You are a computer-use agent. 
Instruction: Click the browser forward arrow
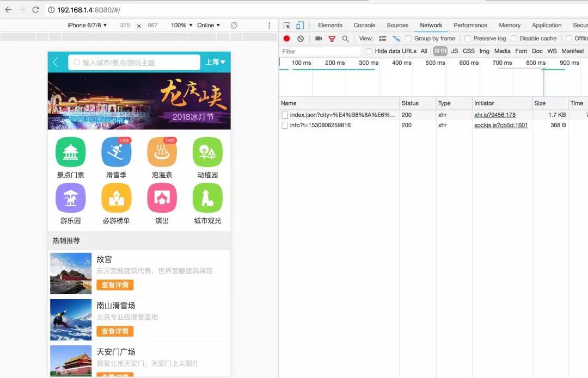22,10
